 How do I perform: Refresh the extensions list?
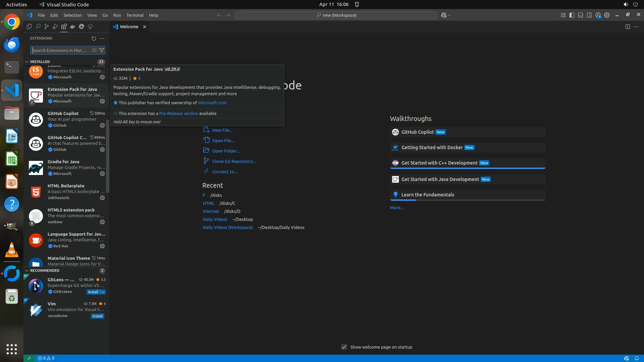tap(94, 38)
